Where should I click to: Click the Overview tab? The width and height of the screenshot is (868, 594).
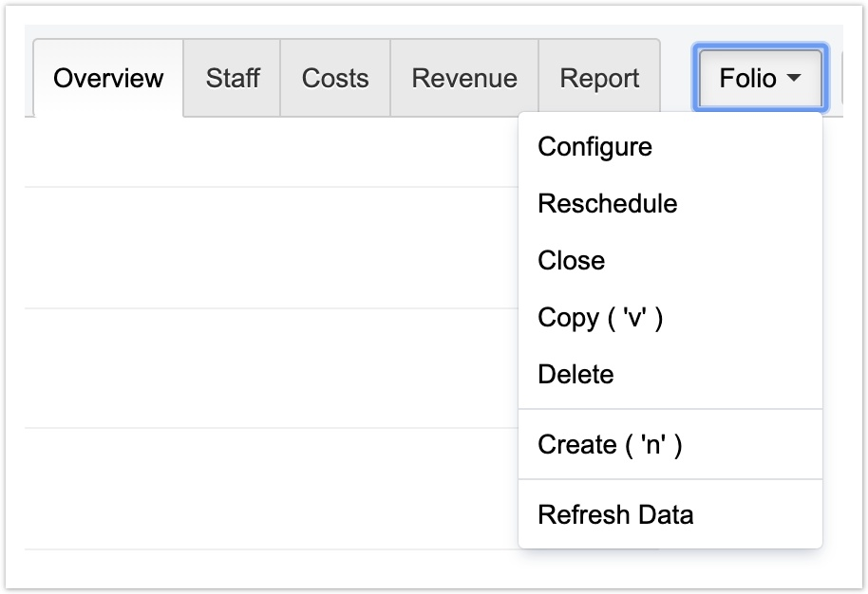pos(108,78)
